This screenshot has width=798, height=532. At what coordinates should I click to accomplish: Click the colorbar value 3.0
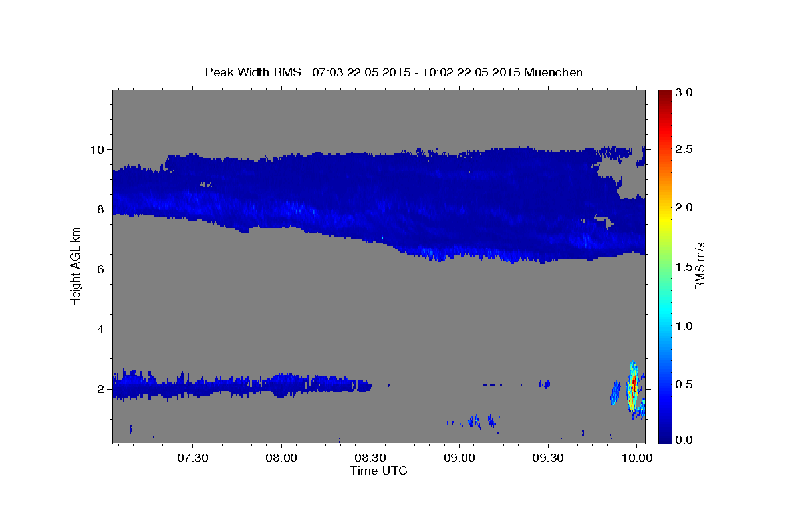point(684,92)
